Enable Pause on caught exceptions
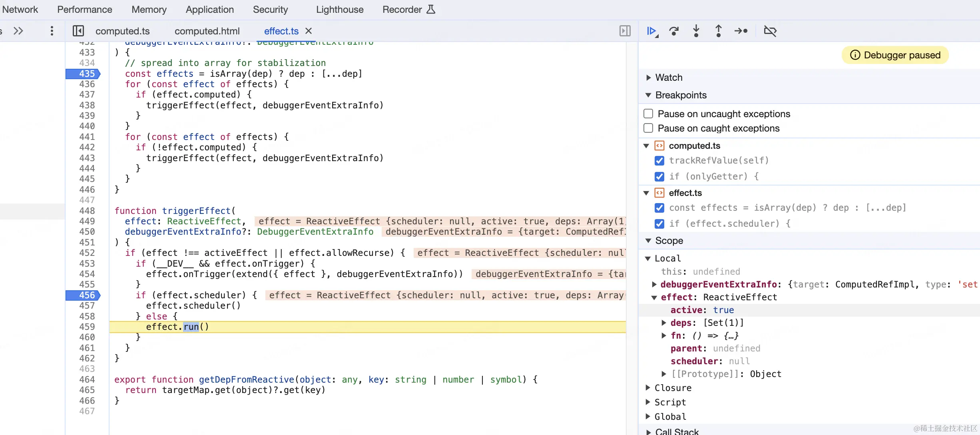Image resolution: width=980 pixels, height=435 pixels. coord(648,128)
